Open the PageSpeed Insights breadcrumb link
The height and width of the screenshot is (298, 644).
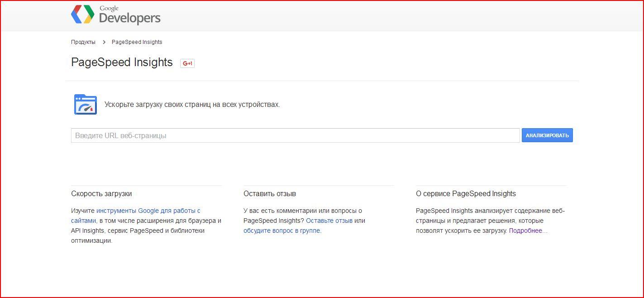pos(137,42)
